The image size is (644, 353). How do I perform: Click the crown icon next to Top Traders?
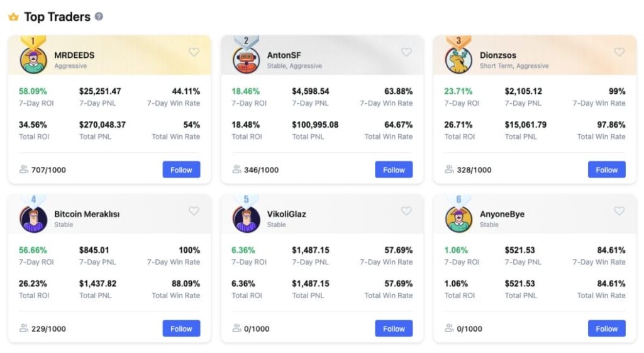[x=14, y=17]
